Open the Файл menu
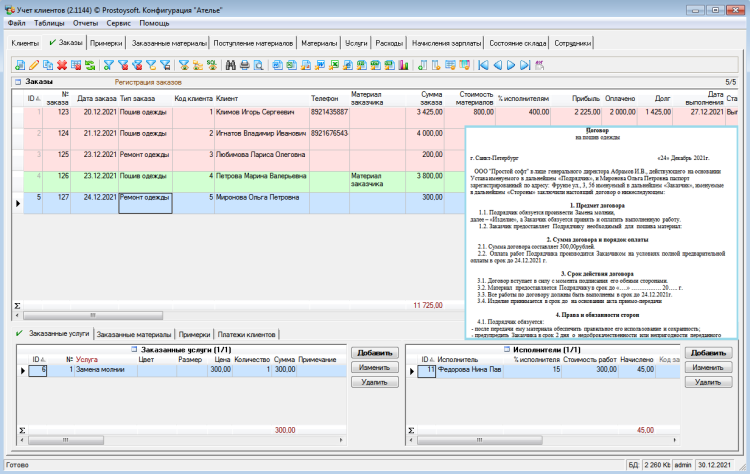The height and width of the screenshot is (474, 750). click(x=16, y=22)
